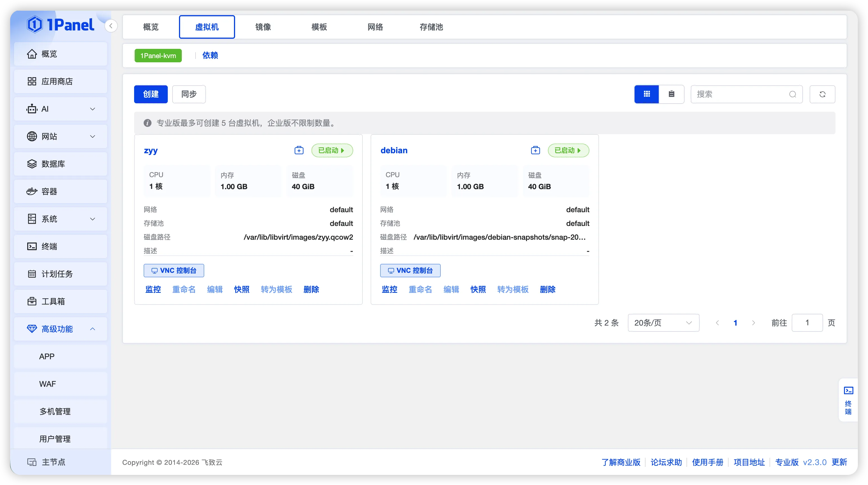Click the refresh icon button
Screen dimensions: 868x485
822,94
